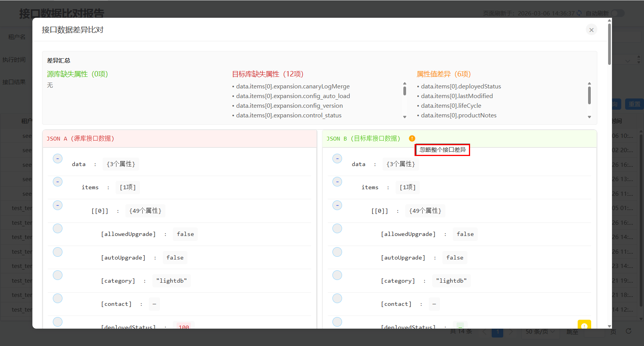Close the 接口数据差异比对 dialog
Viewport: 644px width, 346px height.
(x=591, y=30)
